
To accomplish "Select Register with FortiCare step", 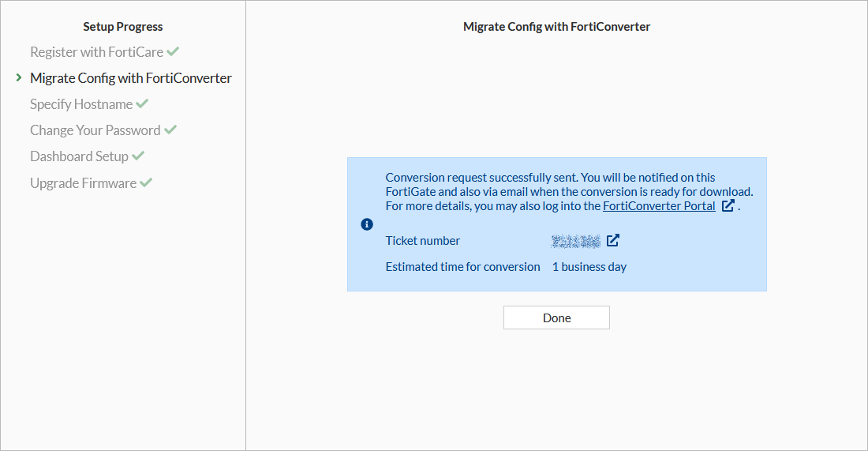I will (x=96, y=52).
